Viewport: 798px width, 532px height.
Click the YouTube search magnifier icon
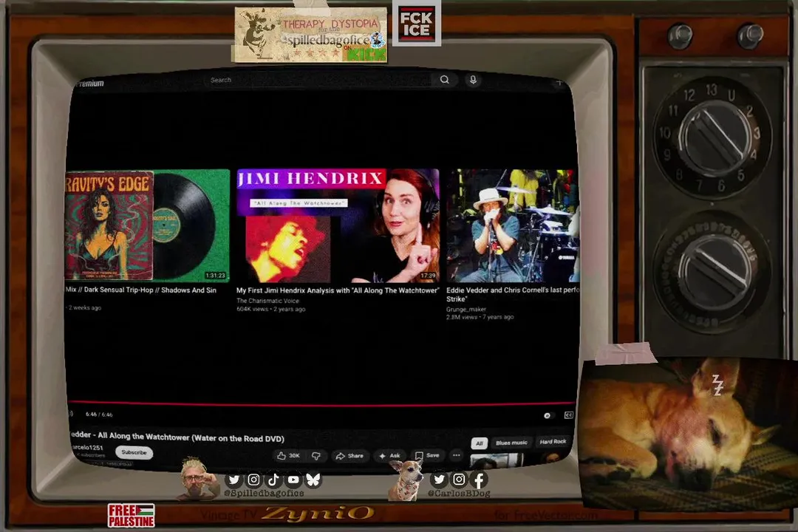444,80
